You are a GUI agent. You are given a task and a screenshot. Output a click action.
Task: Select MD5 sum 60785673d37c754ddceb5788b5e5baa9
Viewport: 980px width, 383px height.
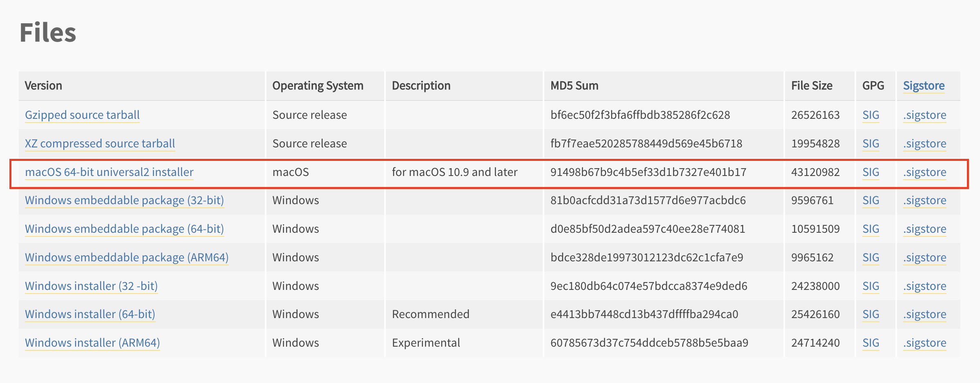[x=649, y=343]
